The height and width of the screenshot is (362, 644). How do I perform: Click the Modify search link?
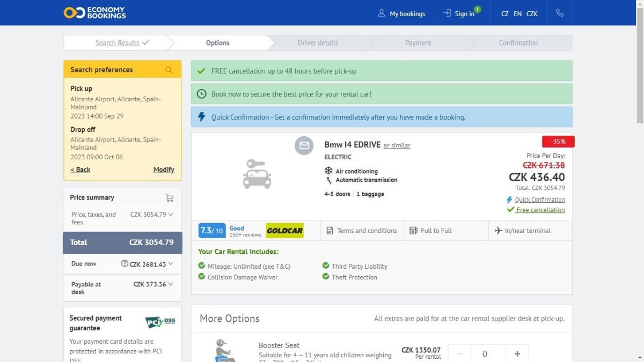(x=164, y=169)
